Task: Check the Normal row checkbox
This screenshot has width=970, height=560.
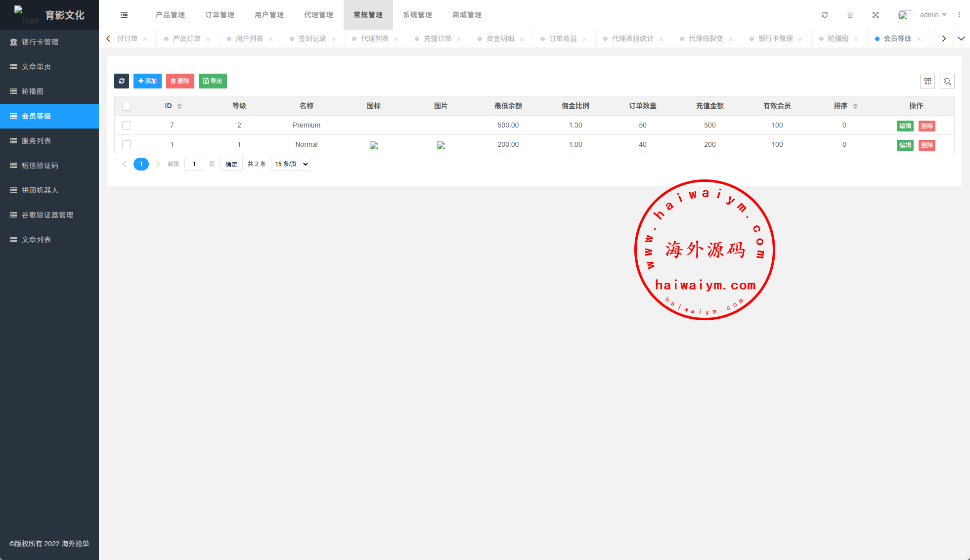Action: point(127,145)
